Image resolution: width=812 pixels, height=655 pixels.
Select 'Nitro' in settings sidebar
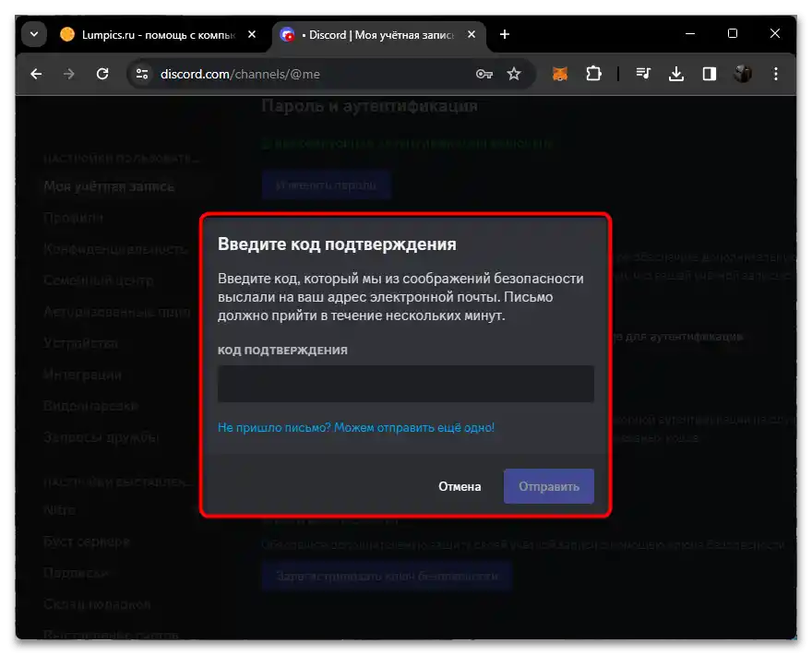coord(59,510)
